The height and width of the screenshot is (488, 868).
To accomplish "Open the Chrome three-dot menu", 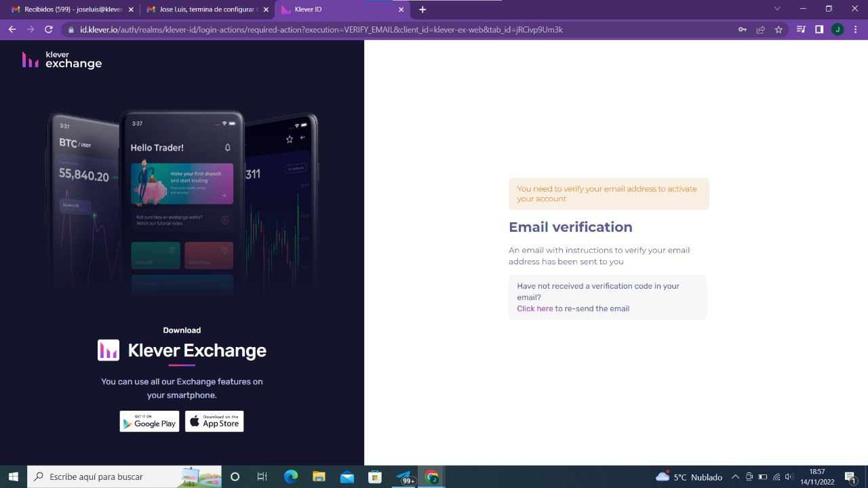I will 855,30.
